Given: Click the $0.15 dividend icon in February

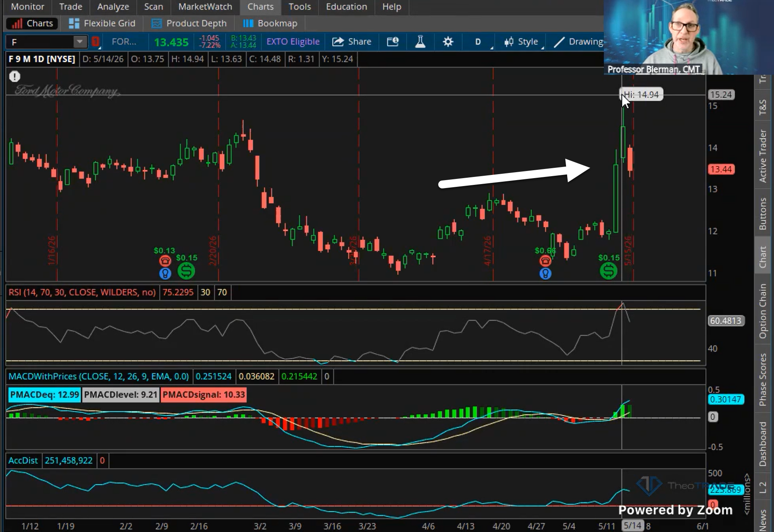Looking at the screenshot, I should [186, 271].
